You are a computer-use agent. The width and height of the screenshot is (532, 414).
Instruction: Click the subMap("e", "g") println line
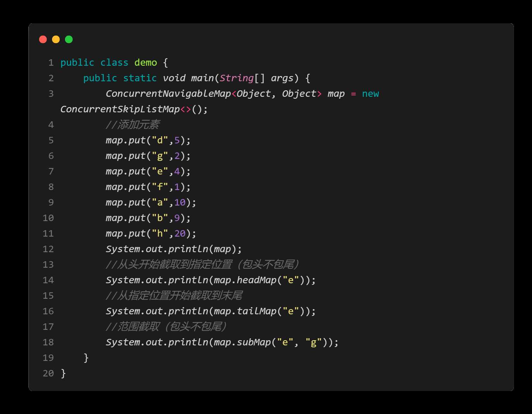pos(222,342)
